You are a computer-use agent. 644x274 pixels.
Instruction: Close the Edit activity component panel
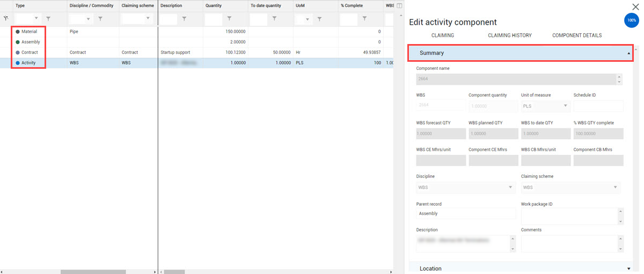tap(635, 6)
